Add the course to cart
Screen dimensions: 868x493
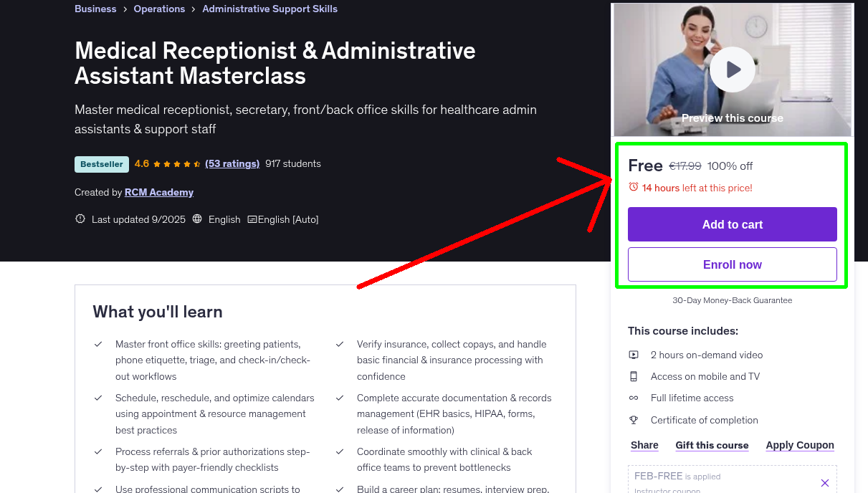(x=732, y=224)
